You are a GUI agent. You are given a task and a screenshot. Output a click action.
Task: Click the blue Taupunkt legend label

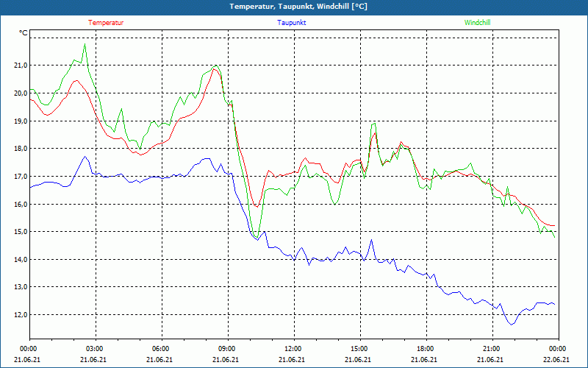pos(292,23)
